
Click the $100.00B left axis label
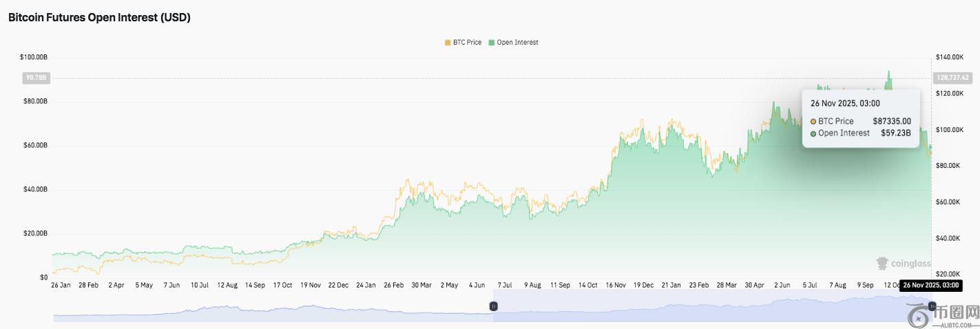(x=34, y=57)
